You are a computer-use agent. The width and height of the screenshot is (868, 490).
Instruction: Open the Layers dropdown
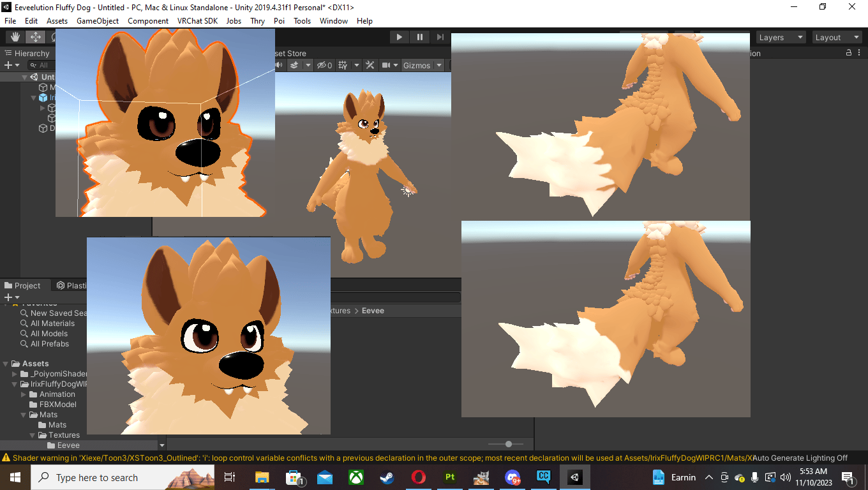[x=781, y=38]
